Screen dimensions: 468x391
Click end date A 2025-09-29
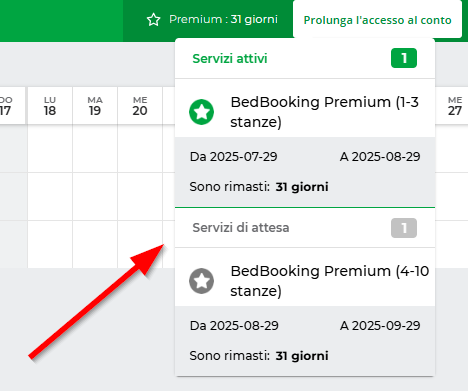coord(380,326)
